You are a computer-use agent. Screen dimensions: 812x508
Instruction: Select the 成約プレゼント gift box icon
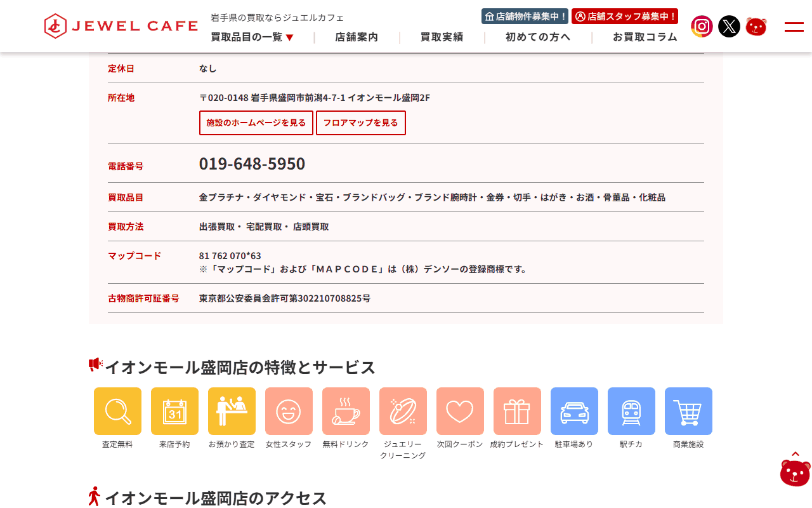[x=517, y=411]
